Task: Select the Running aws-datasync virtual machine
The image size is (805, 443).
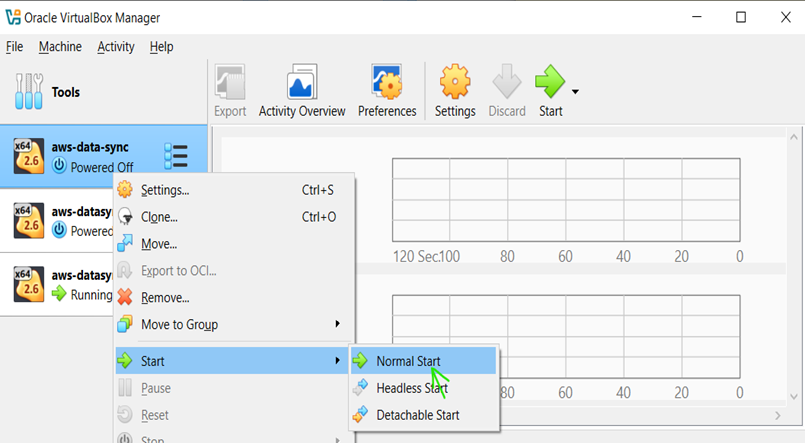Action: click(x=56, y=284)
